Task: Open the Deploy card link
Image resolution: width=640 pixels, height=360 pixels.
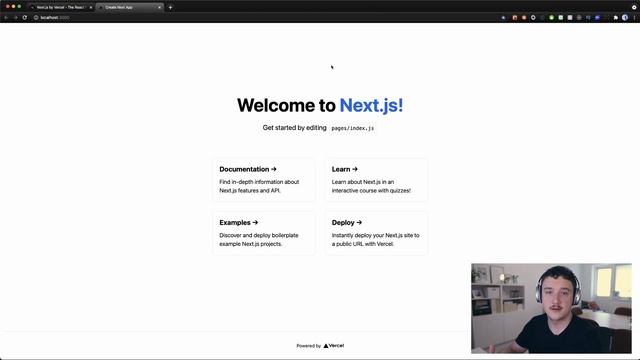Action: click(x=376, y=233)
